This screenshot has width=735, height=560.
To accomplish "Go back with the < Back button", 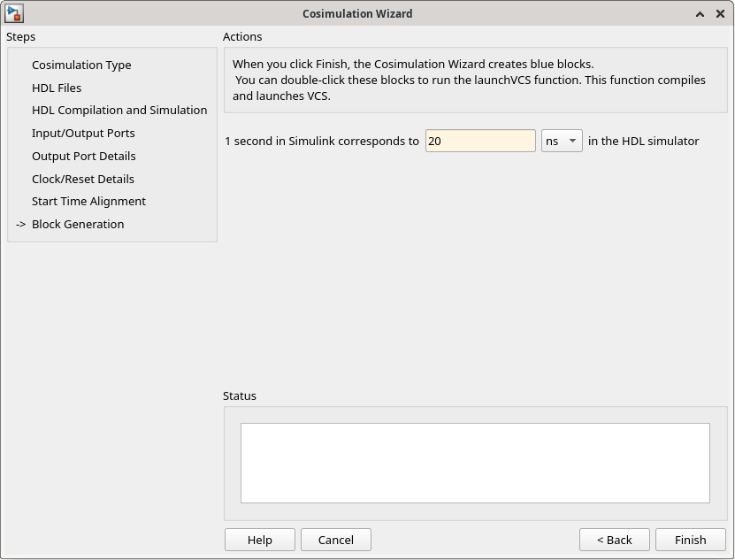I will pos(614,540).
